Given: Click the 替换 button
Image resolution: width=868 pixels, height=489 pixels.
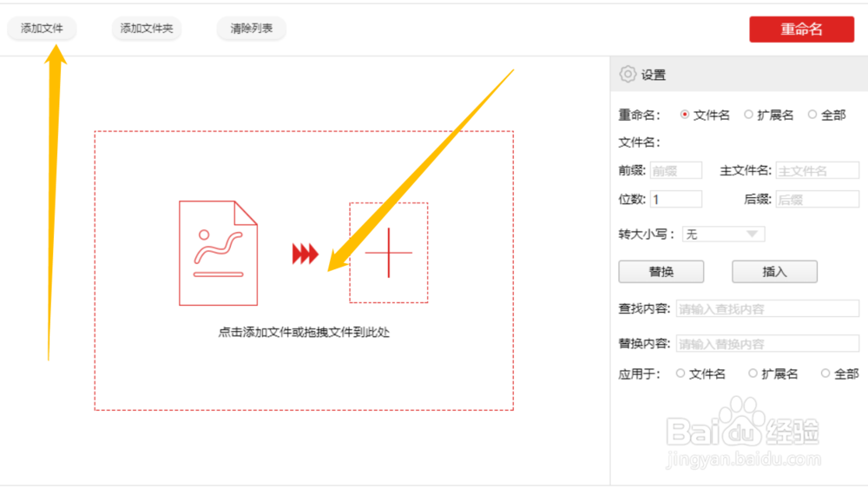Looking at the screenshot, I should pos(661,272).
